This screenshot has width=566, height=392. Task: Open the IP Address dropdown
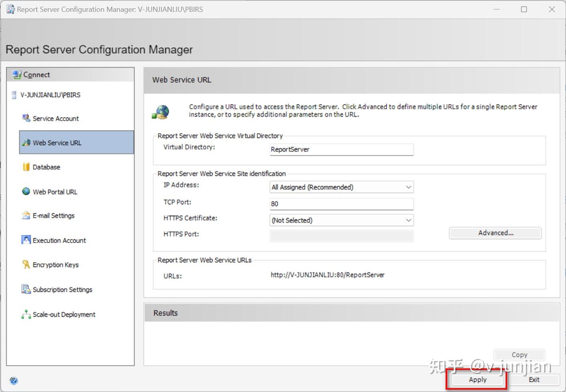click(x=342, y=187)
